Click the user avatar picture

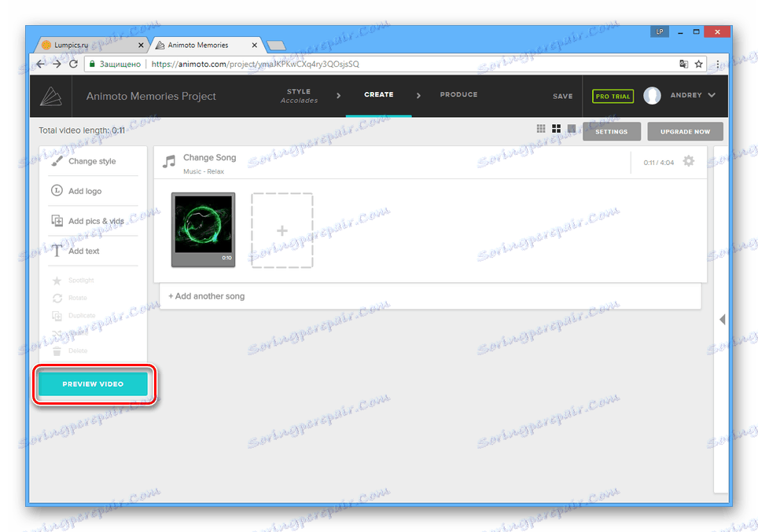[x=652, y=96]
